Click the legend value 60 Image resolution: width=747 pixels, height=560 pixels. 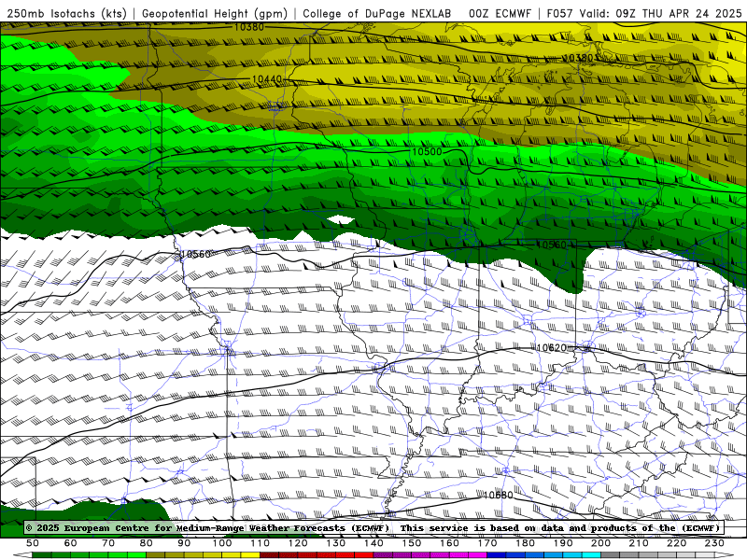[70, 543]
